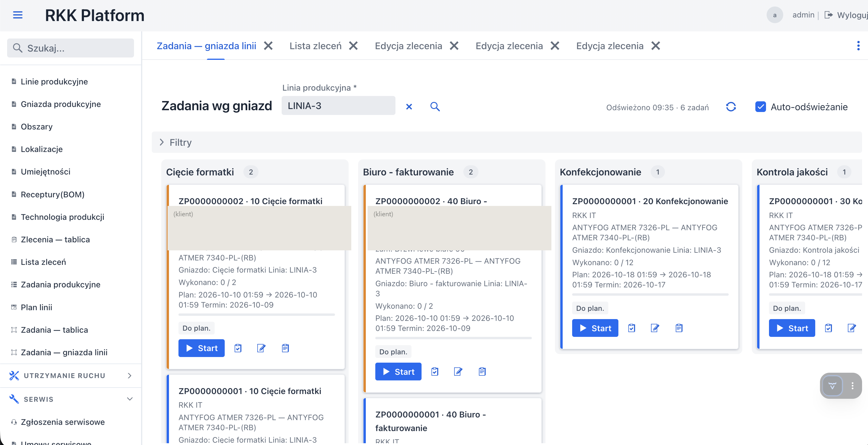Screen dimensions: 868x445
Task: Open Receptury(BOM) in the sidebar
Action: coord(52,194)
